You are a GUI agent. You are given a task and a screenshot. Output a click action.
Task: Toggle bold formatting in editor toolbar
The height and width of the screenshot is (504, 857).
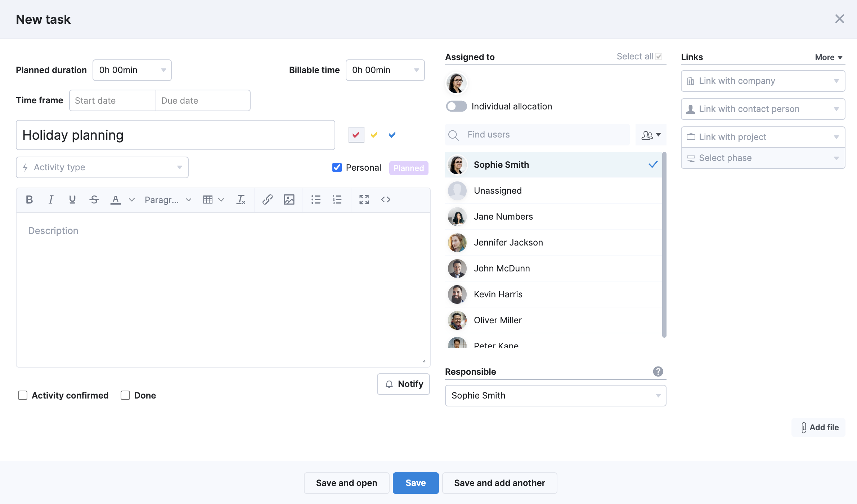(x=30, y=200)
